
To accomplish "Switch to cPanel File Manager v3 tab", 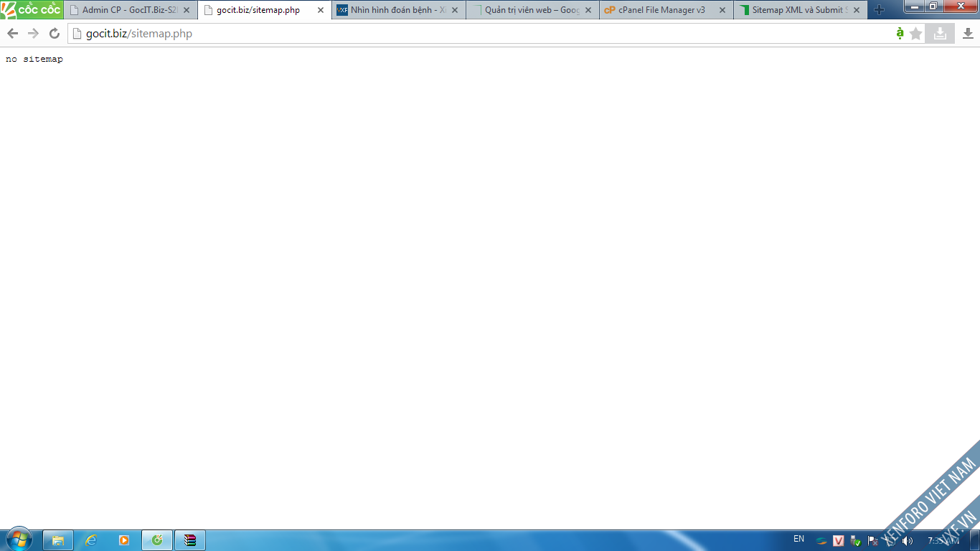I will point(660,10).
